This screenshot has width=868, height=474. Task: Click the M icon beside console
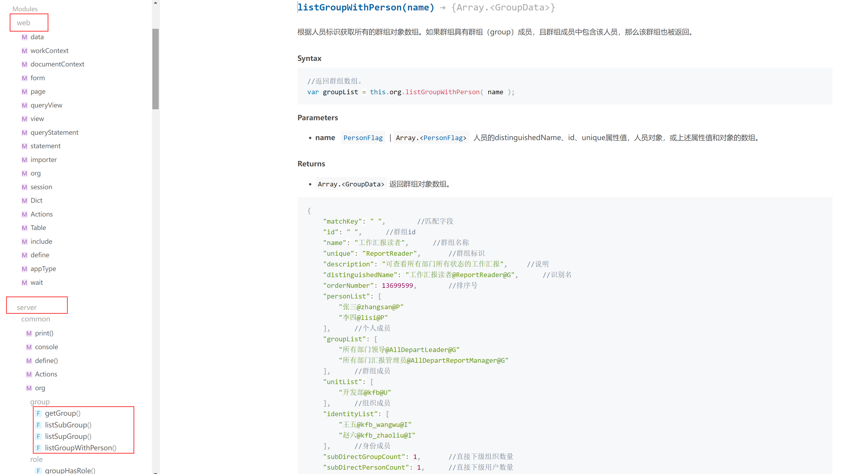click(29, 347)
